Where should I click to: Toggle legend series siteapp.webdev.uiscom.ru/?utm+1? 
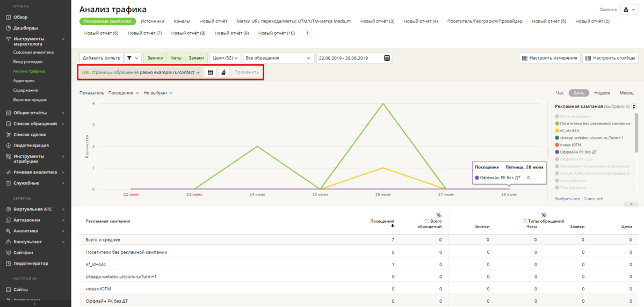(589, 138)
